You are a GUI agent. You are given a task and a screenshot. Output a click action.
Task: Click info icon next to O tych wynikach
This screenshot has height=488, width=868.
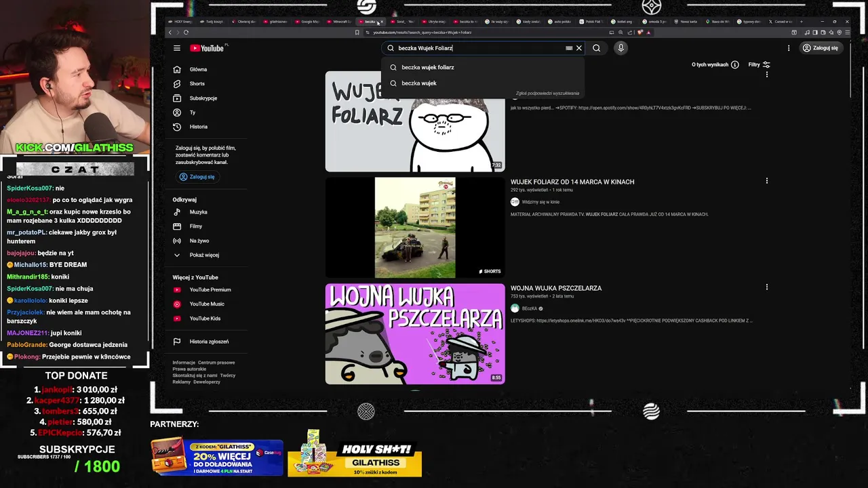734,64
